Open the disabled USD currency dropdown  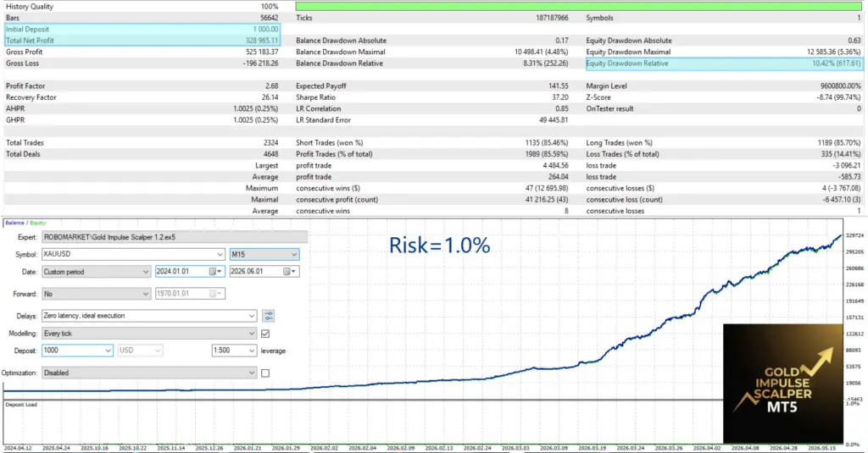coord(140,351)
